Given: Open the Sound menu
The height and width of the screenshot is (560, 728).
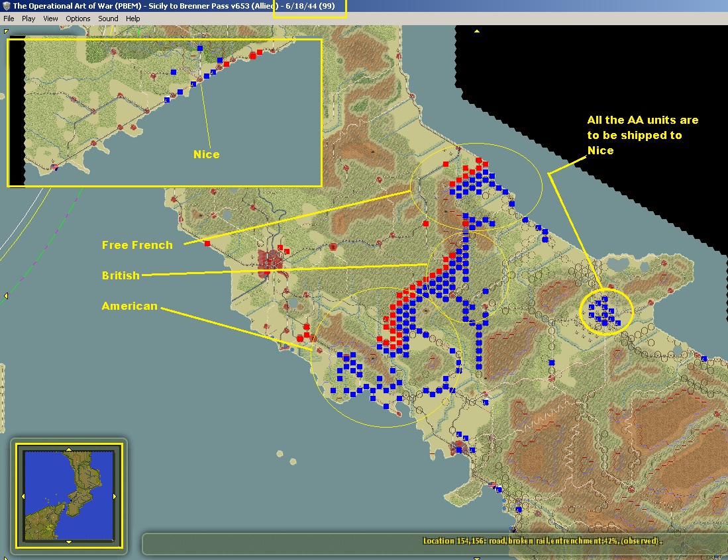Looking at the screenshot, I should click(108, 19).
